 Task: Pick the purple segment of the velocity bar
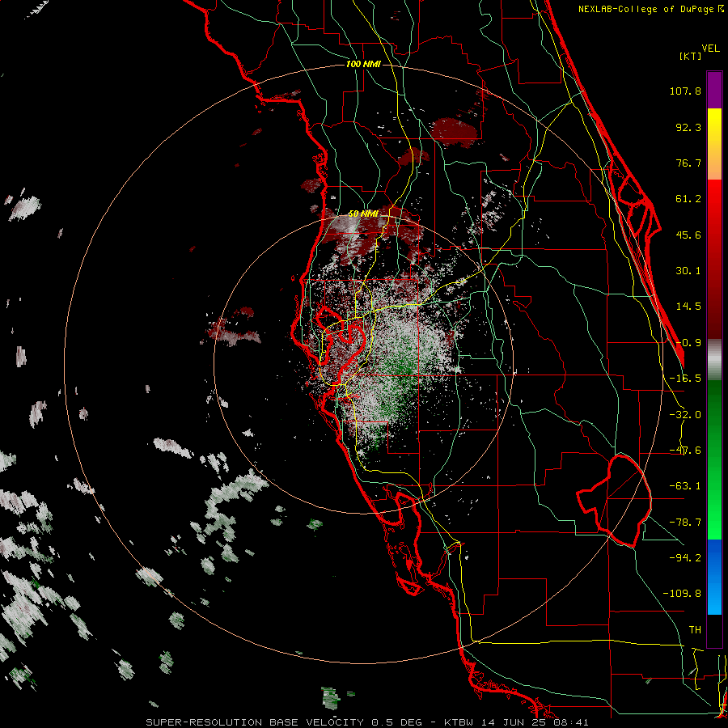pyautogui.click(x=714, y=90)
